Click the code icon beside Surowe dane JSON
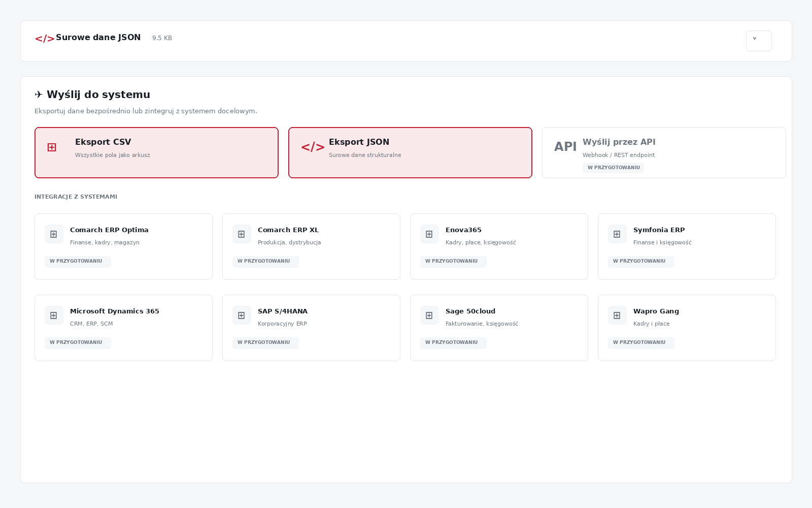This screenshot has height=508, width=812. 45,39
